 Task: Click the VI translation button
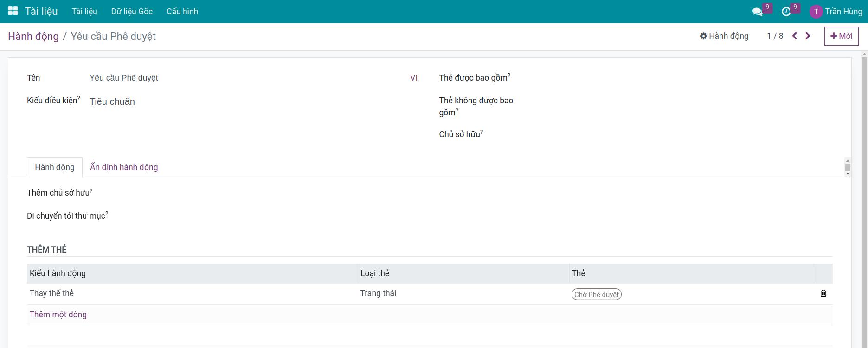414,78
